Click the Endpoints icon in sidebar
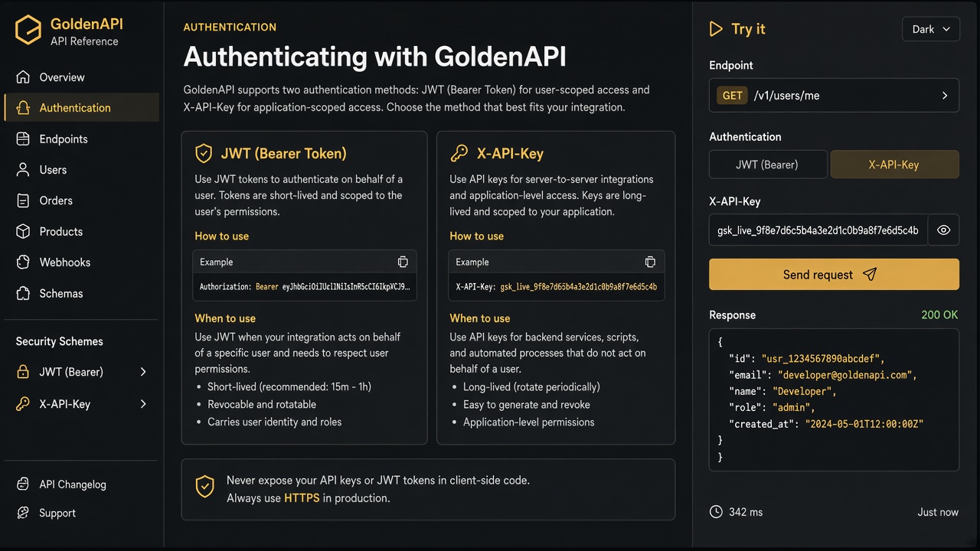 click(x=24, y=139)
